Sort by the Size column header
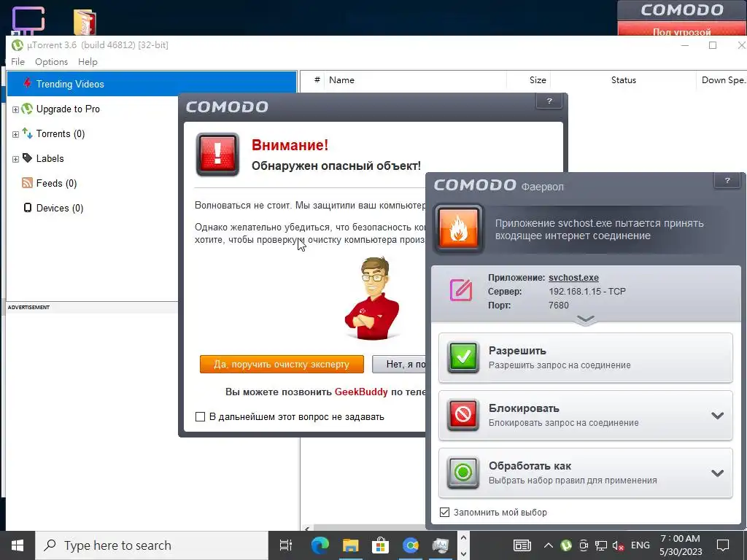 [528, 80]
